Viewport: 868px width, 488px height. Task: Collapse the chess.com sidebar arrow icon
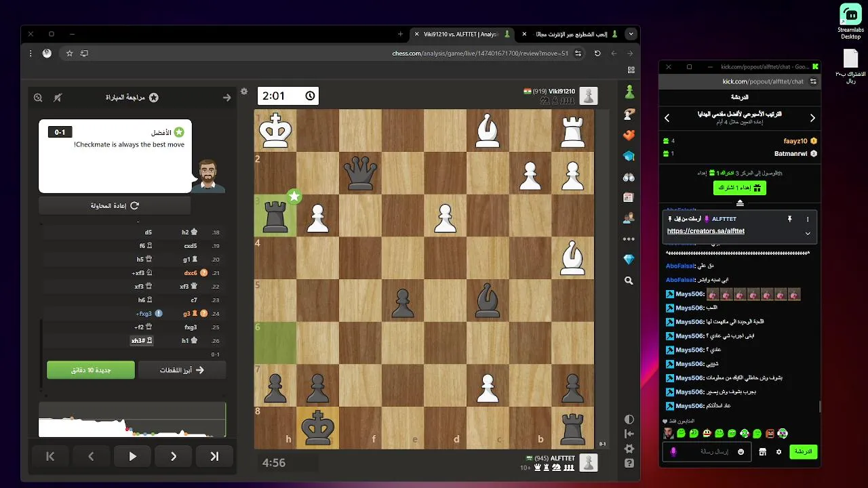(629, 434)
